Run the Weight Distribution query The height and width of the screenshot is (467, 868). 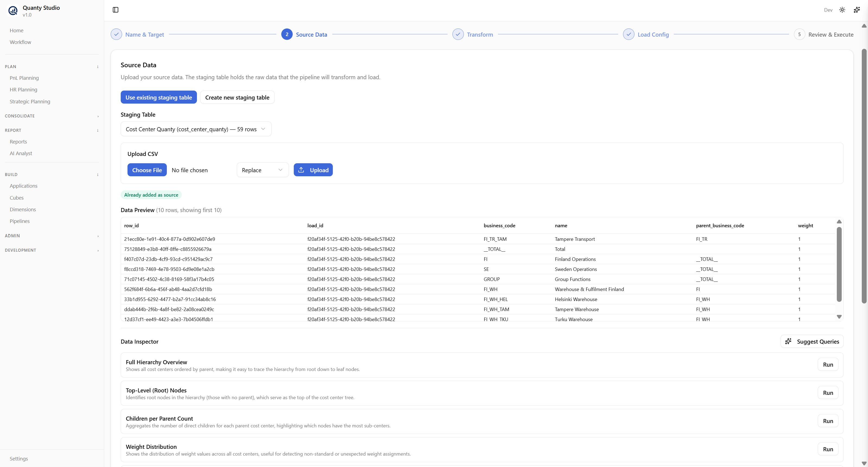pos(828,449)
